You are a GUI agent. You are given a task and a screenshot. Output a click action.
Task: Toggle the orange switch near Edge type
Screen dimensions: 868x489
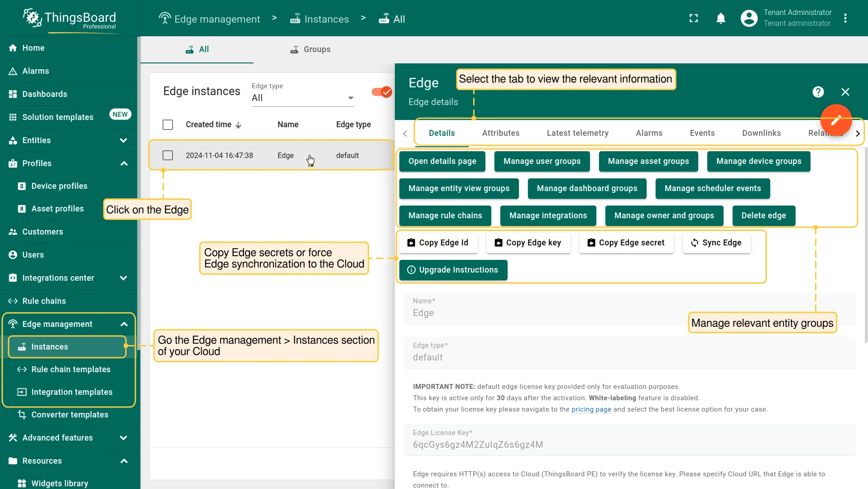click(x=381, y=92)
